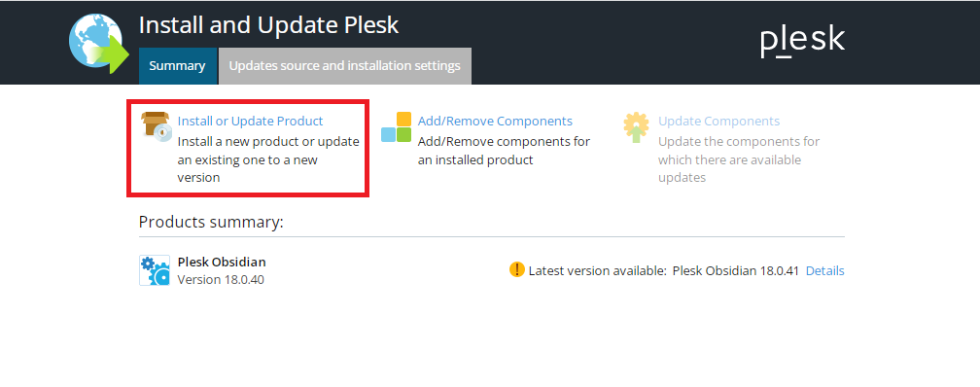This screenshot has width=980, height=387.
Task: Click the colored squares Add/Remove Components icon
Action: (x=397, y=127)
